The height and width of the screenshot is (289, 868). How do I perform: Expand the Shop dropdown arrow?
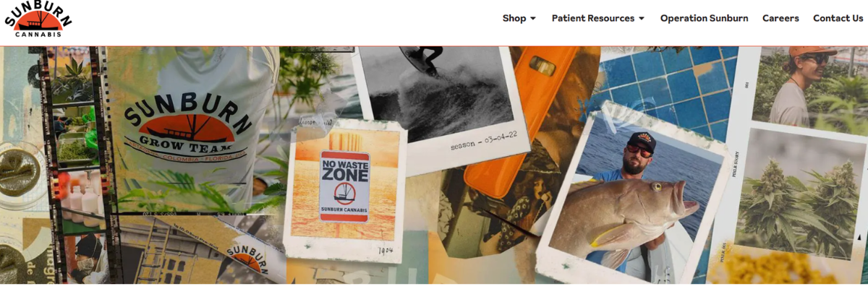tap(533, 19)
